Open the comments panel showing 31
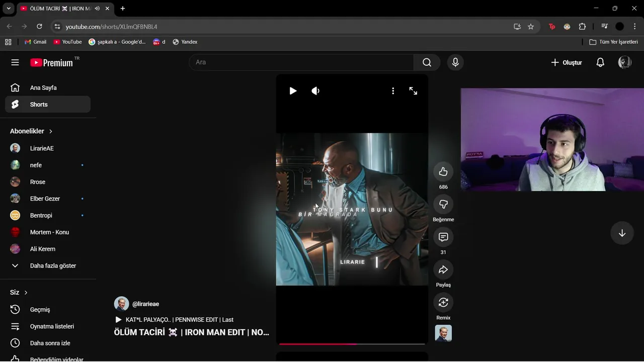 click(x=443, y=237)
